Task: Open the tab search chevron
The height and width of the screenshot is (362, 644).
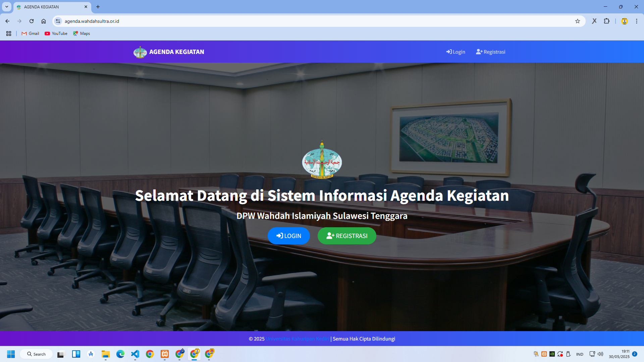Action: coord(7,7)
